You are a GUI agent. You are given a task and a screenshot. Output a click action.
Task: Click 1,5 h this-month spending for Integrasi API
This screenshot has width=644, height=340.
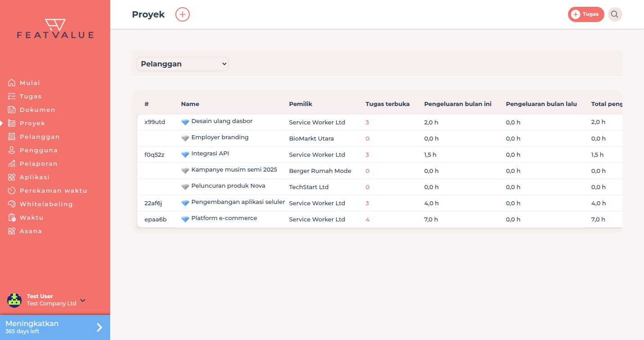tap(430, 155)
